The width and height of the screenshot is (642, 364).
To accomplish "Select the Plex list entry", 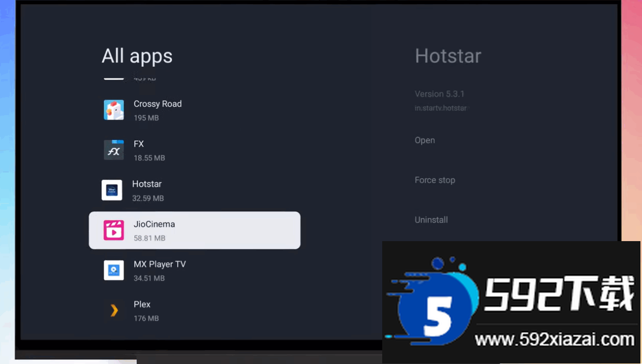I will tap(142, 310).
